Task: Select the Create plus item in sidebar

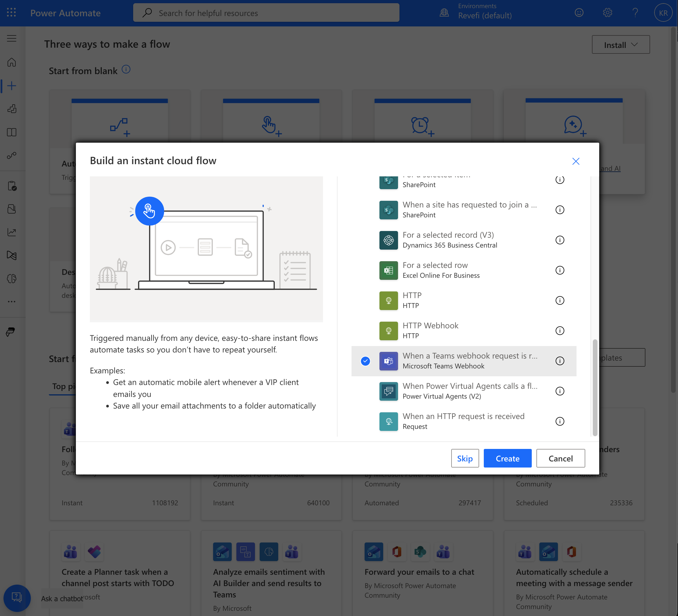Action: point(12,86)
